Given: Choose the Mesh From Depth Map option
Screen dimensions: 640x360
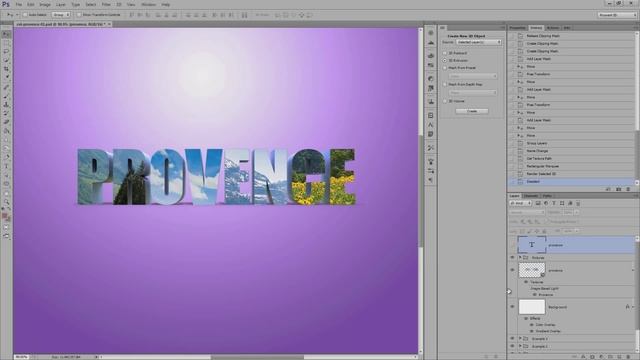Looking at the screenshot, I should coord(445,84).
